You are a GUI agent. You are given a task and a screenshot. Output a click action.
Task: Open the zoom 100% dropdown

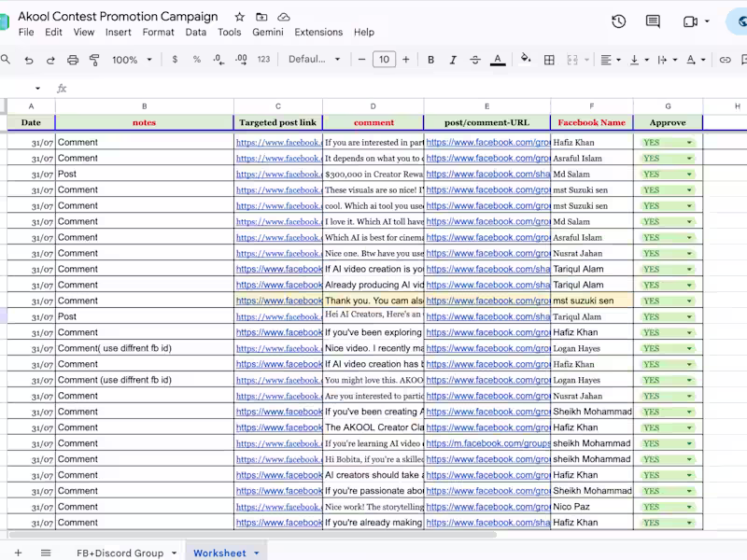coord(132,60)
